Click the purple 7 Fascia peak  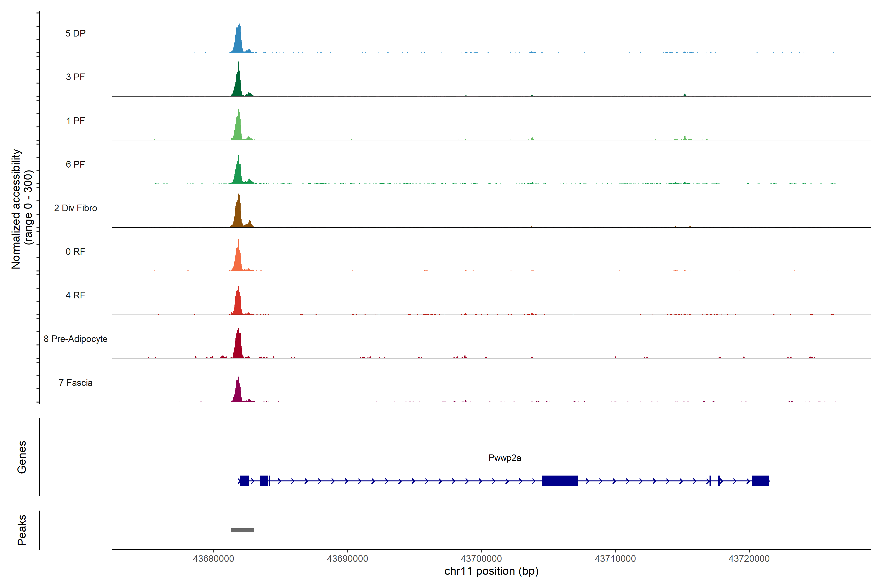[x=237, y=392]
